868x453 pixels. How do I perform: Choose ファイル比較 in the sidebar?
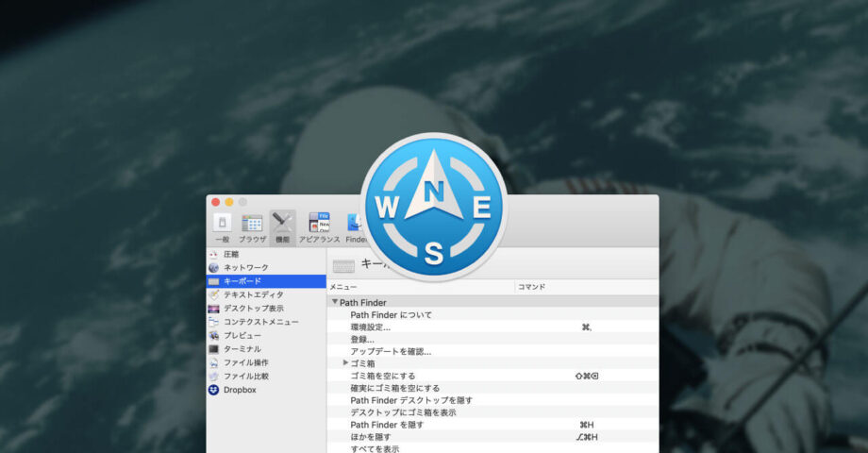coord(245,377)
